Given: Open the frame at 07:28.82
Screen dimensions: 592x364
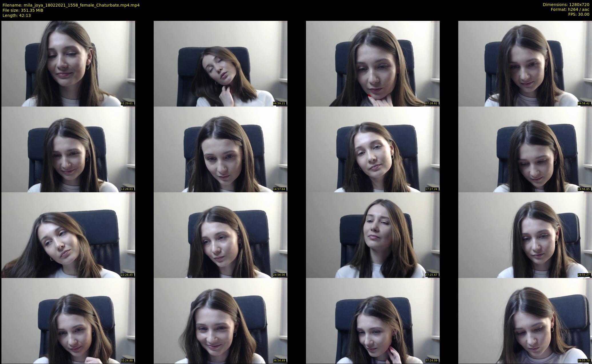Looking at the screenshot, I should point(373,63).
